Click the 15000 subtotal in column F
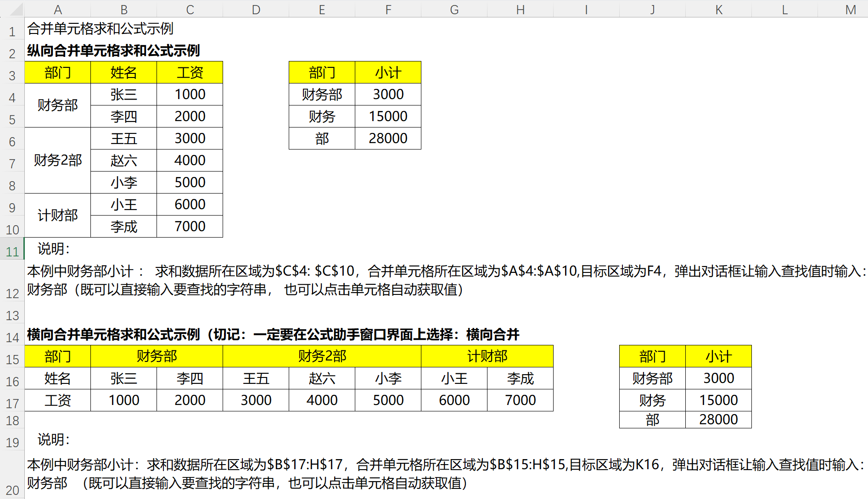The height and width of the screenshot is (499, 868). point(388,116)
